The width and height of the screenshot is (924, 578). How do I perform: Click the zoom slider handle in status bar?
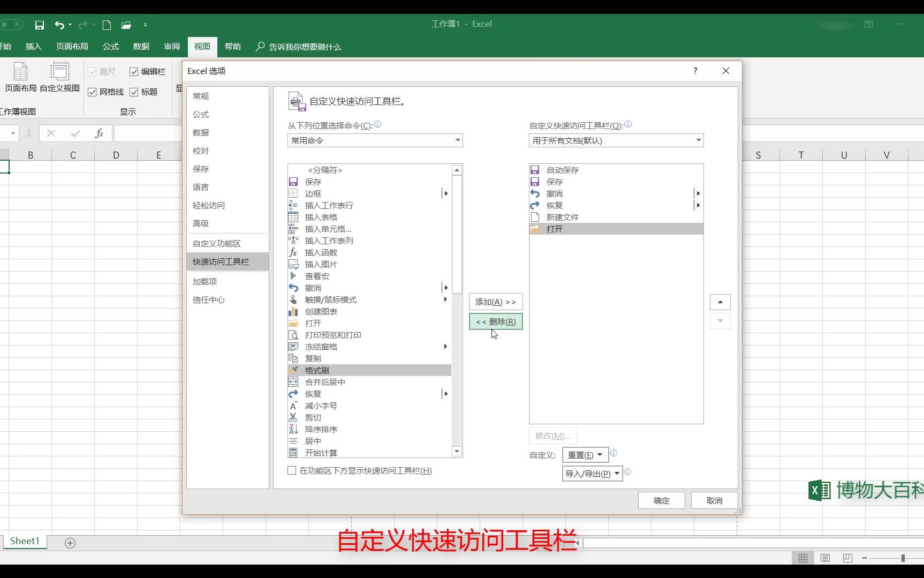pyautogui.click(x=903, y=558)
